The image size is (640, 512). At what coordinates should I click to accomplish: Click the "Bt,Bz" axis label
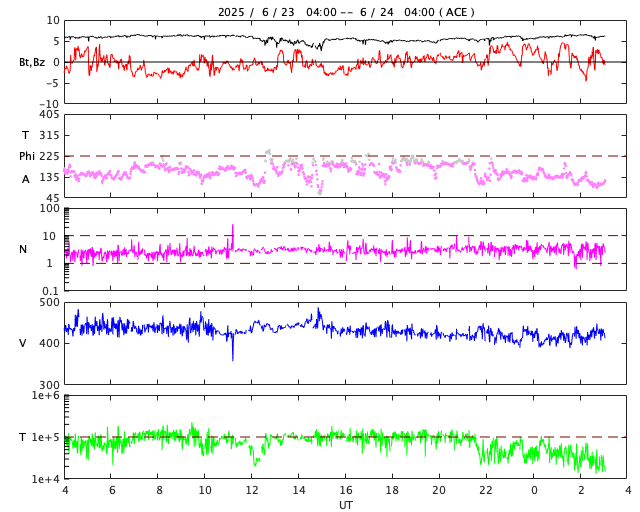click(32, 62)
